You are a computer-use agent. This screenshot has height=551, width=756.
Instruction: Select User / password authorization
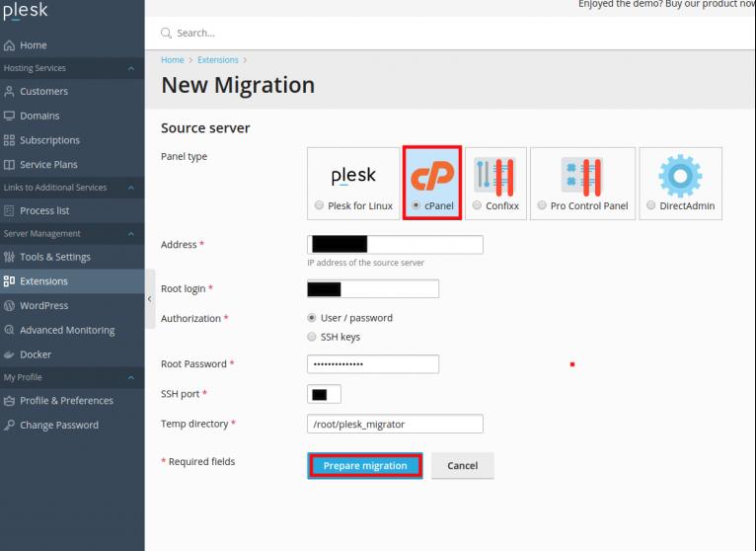pyautogui.click(x=312, y=318)
